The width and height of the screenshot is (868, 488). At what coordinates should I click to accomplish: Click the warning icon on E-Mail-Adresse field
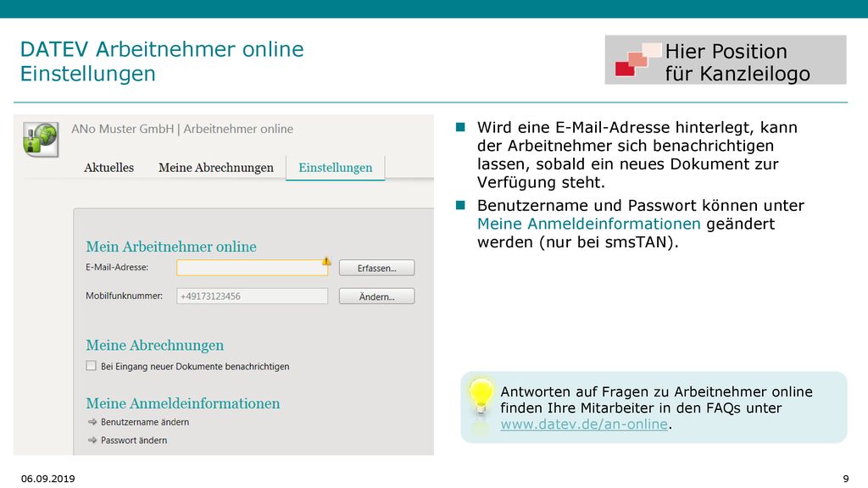[x=326, y=261]
